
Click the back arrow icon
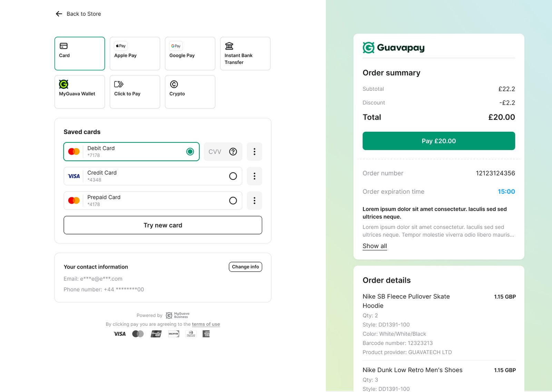point(59,14)
